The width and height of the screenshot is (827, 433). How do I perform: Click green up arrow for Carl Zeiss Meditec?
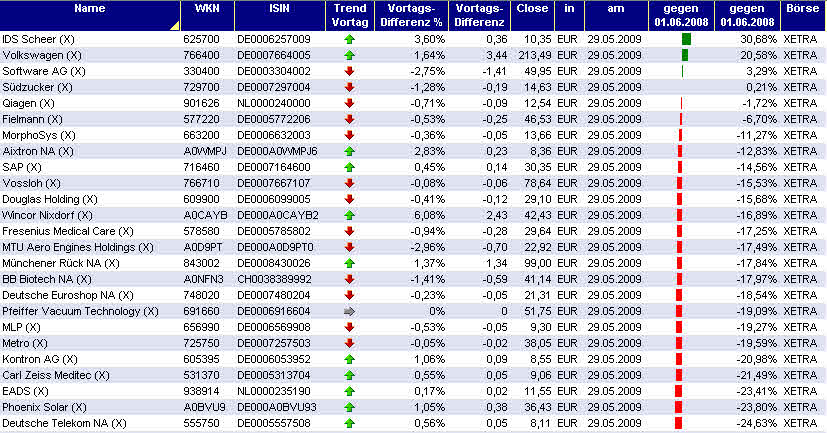click(x=349, y=375)
